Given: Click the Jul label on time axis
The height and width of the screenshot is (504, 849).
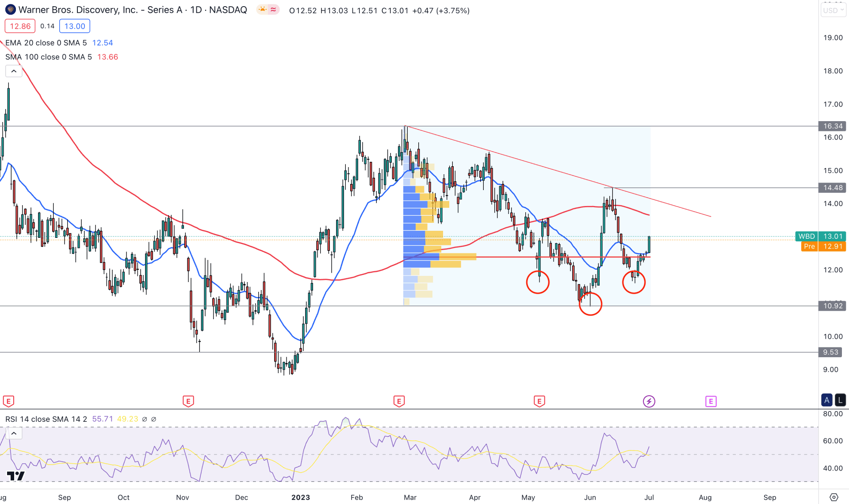Looking at the screenshot, I should (649, 497).
